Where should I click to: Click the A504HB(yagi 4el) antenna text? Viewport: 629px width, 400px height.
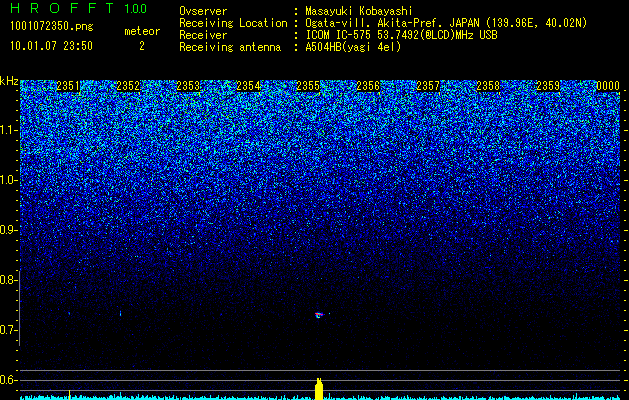[x=353, y=47]
